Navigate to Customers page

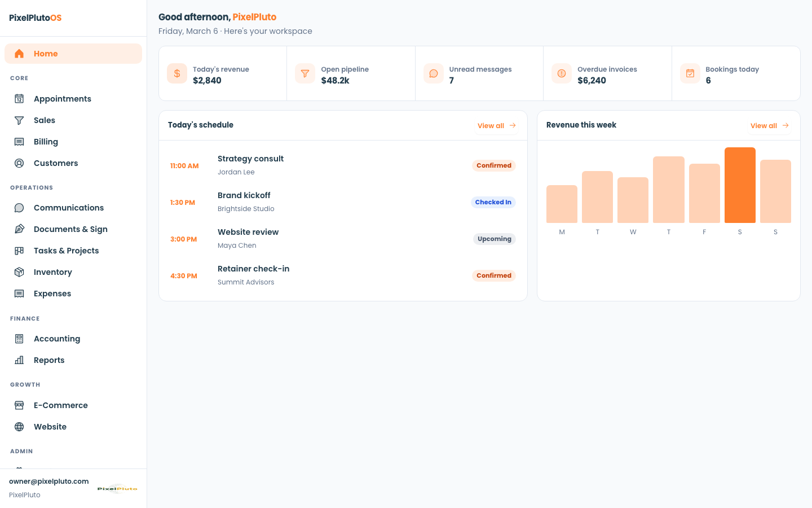coord(73,163)
